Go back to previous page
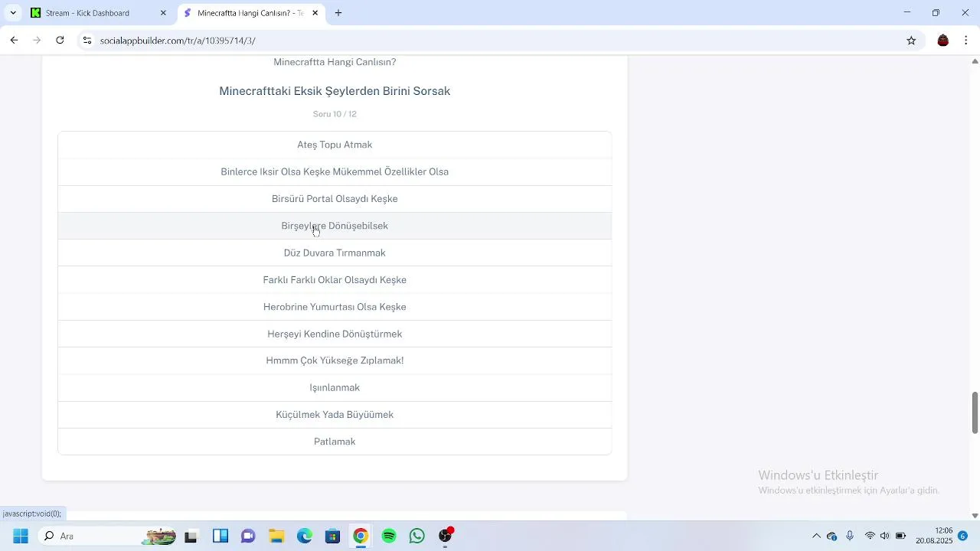Image resolution: width=980 pixels, height=551 pixels. 14,41
